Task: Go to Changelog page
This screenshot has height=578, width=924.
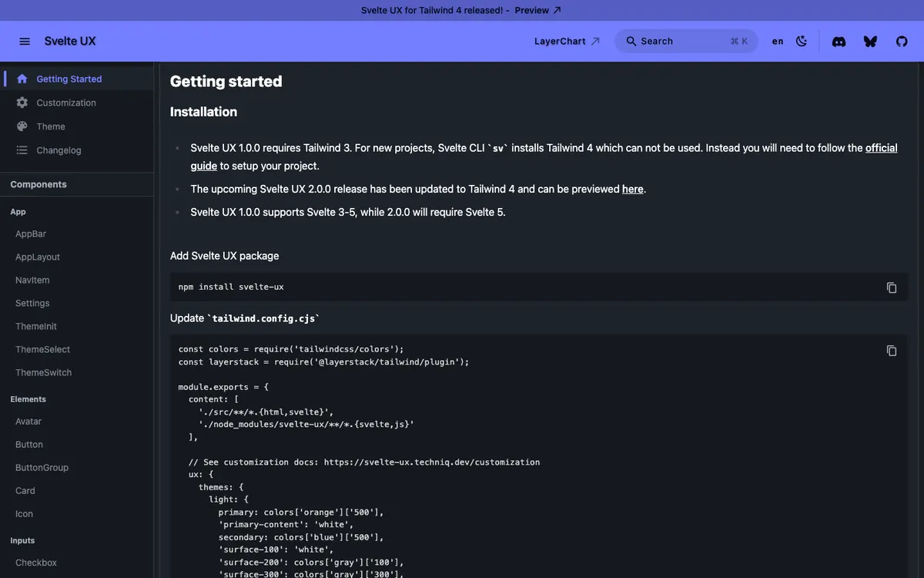Action: (x=77, y=150)
